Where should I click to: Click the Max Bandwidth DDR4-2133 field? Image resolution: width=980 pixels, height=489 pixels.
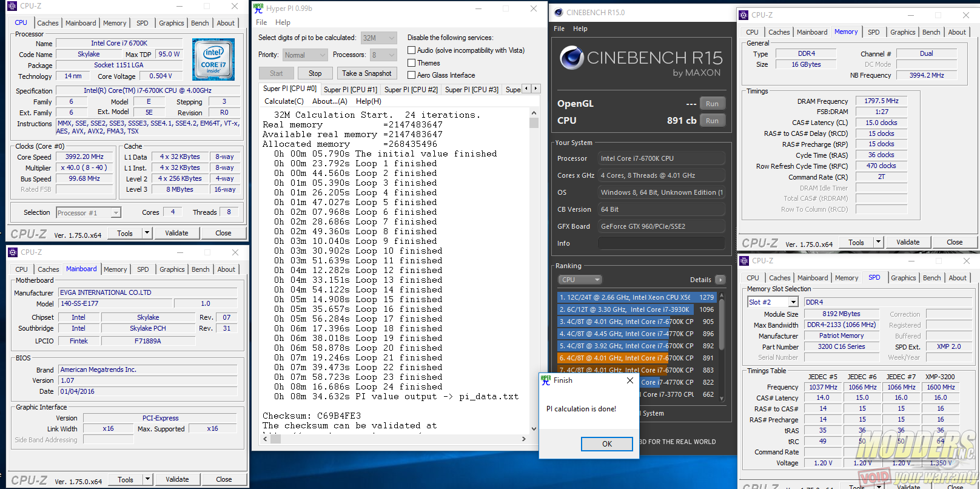pos(841,325)
